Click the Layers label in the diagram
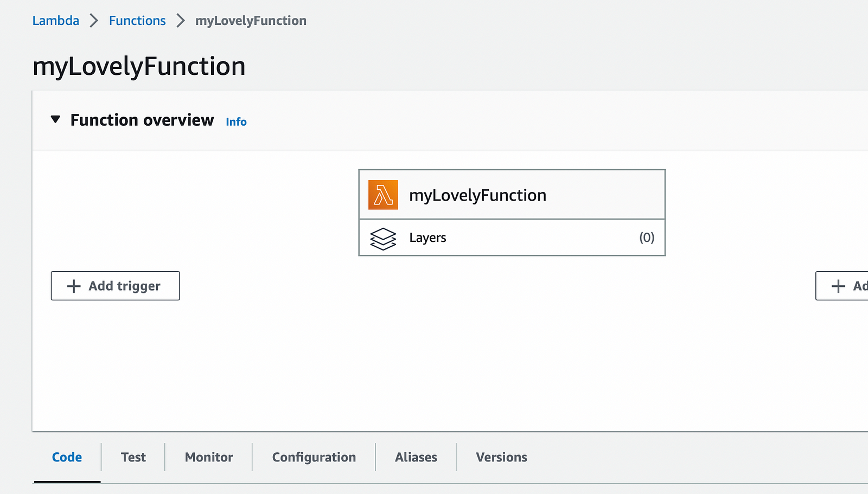The width and height of the screenshot is (868, 494). [x=427, y=238]
